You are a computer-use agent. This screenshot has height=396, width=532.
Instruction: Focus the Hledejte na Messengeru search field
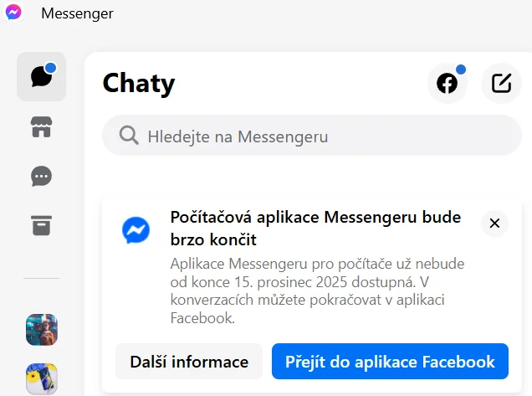(x=312, y=135)
